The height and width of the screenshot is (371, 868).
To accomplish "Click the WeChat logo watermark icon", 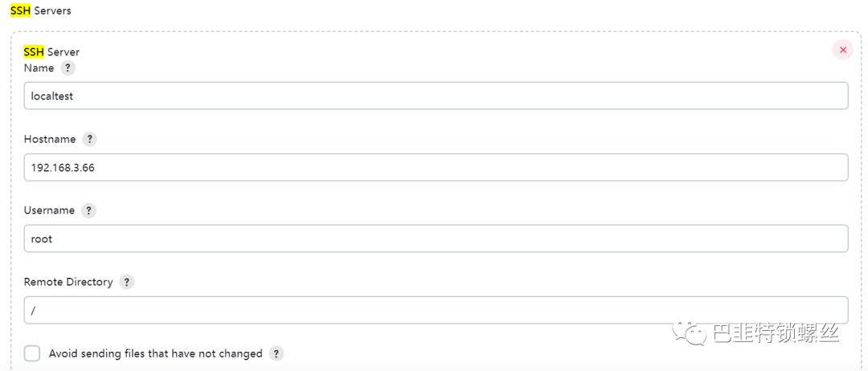I will tap(691, 331).
